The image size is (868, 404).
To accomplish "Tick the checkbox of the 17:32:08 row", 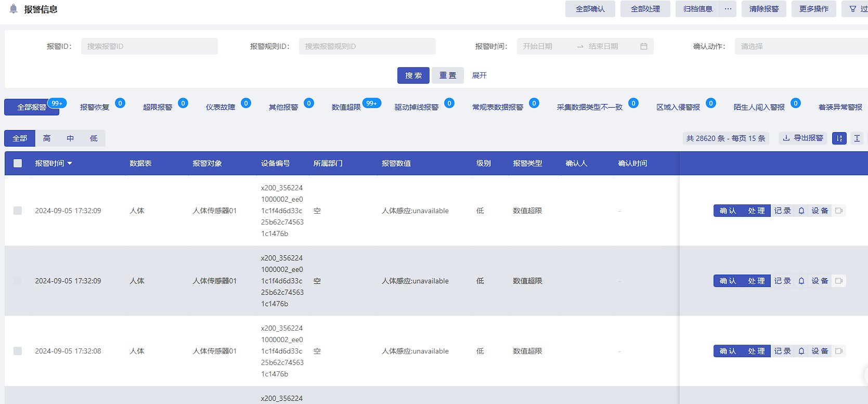I will pos(18,351).
